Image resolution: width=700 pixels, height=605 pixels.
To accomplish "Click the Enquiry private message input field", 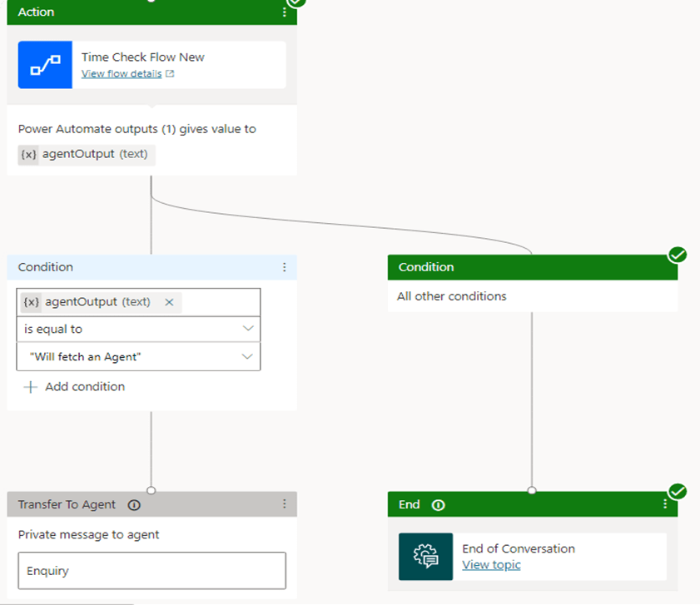I will [151, 571].
